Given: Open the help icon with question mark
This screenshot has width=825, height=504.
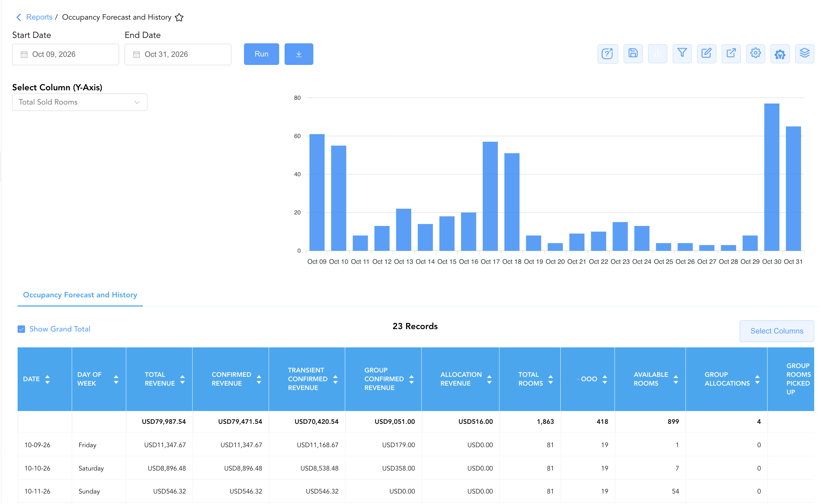Looking at the screenshot, I should click(607, 54).
